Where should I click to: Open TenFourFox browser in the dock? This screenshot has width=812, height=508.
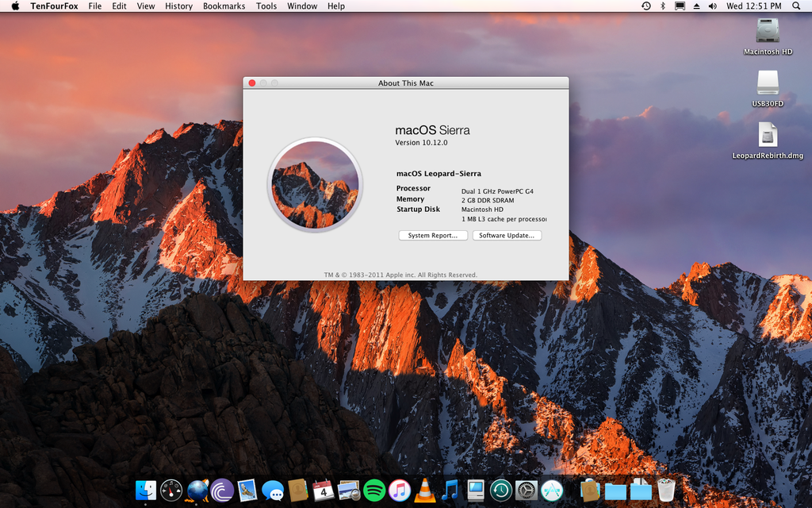(x=197, y=491)
